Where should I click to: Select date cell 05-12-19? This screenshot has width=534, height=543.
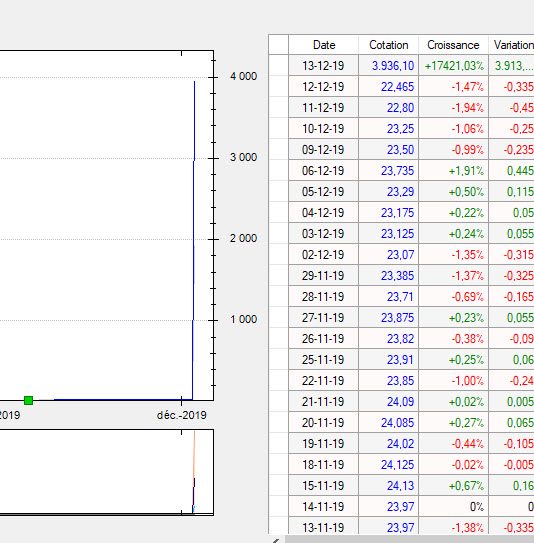click(323, 192)
